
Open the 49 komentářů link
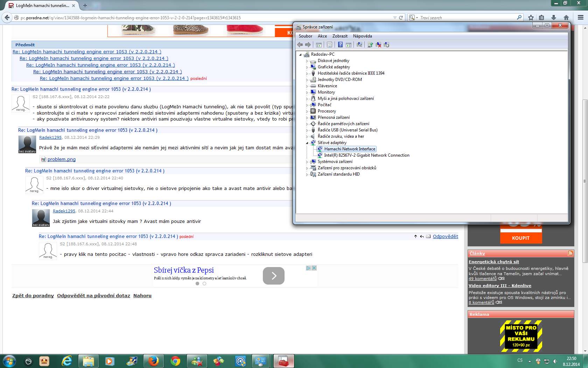(x=483, y=279)
